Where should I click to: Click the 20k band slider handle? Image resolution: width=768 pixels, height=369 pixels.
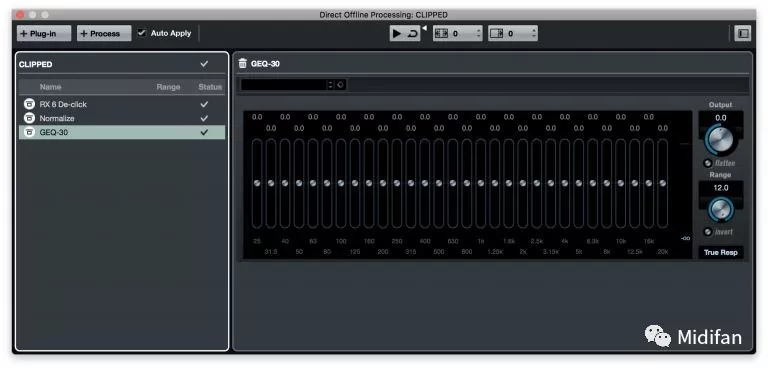(x=663, y=183)
